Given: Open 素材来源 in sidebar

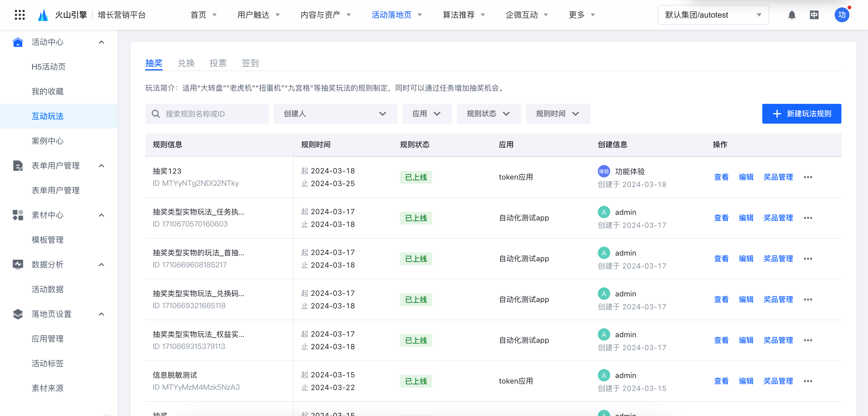Looking at the screenshot, I should pos(48,388).
